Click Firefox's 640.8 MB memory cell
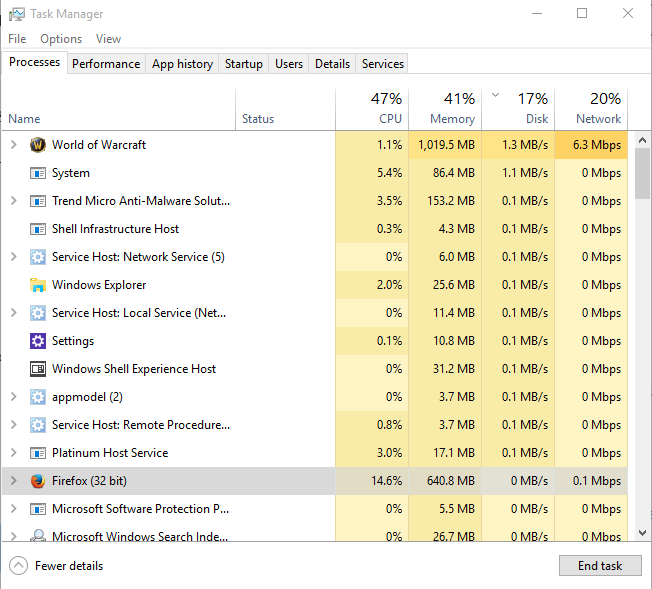 pos(445,481)
